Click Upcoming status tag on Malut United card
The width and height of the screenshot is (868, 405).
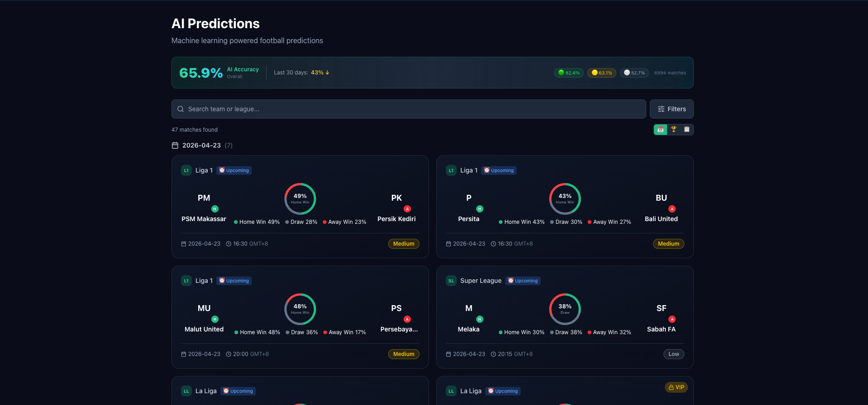[234, 281]
